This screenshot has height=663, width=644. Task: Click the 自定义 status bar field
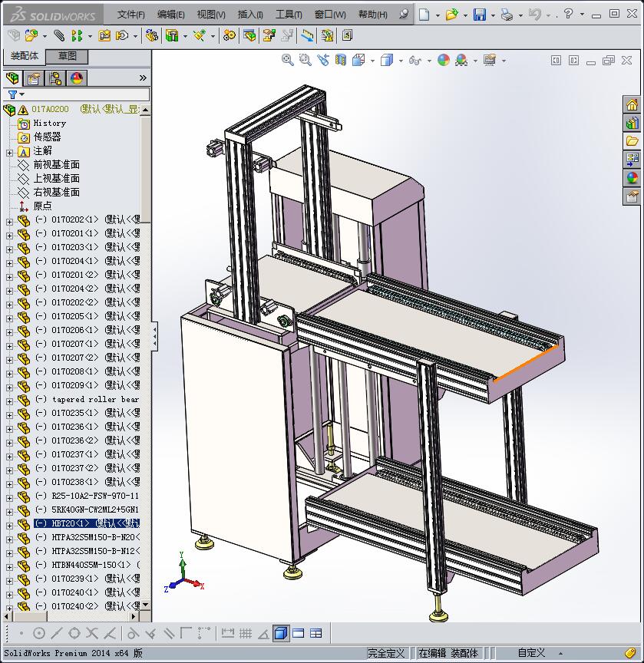[531, 653]
